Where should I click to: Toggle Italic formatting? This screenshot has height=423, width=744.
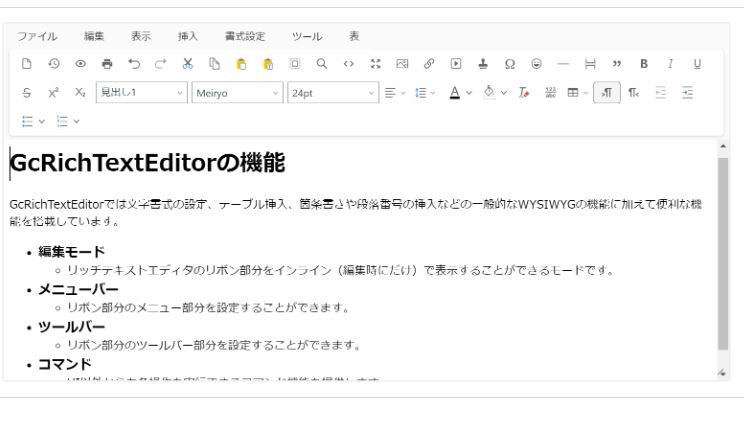[x=670, y=64]
